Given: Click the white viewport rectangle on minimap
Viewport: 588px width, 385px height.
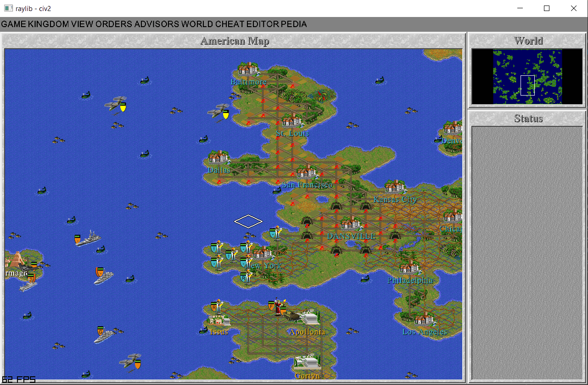Looking at the screenshot, I should 527,85.
